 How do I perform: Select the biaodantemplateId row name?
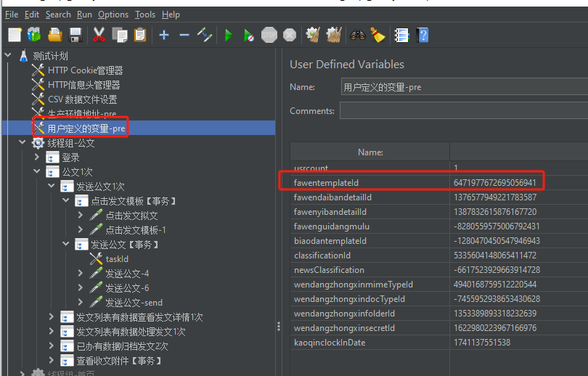[370, 241]
